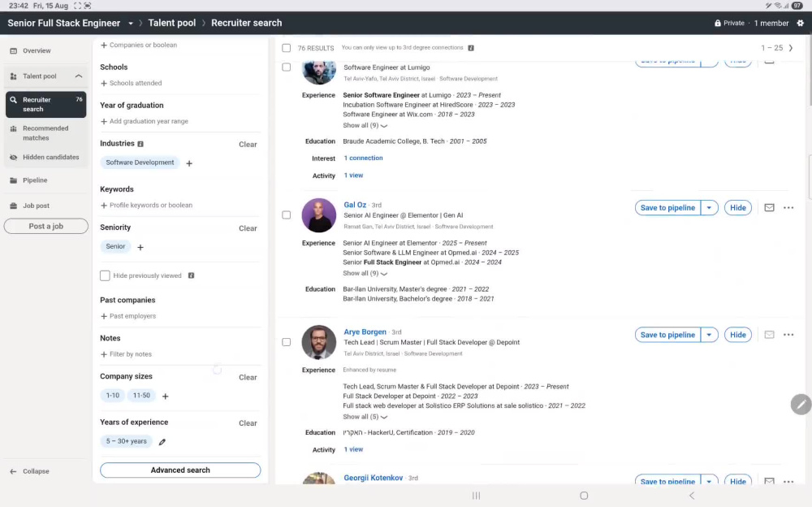
Task: Collapse the left sidebar
Action: coord(30,471)
